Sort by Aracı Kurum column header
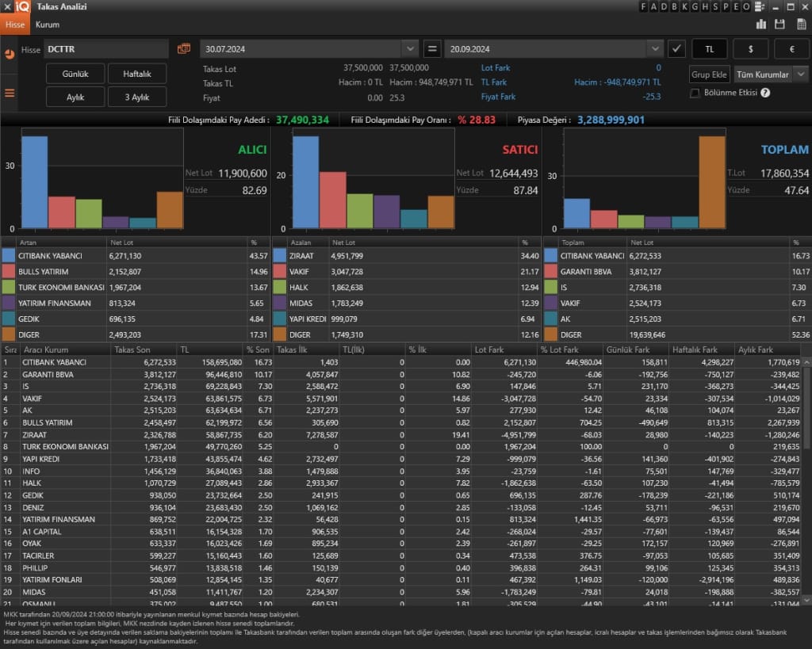The width and height of the screenshot is (812, 649). [x=65, y=350]
